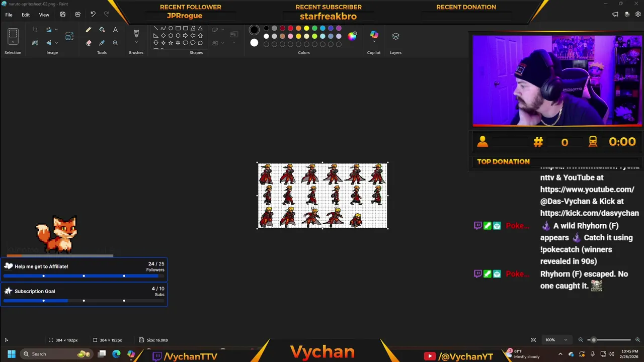Viewport: 644px width, 362px height.
Task: Open the Image Creator resize icon
Action: (69, 36)
